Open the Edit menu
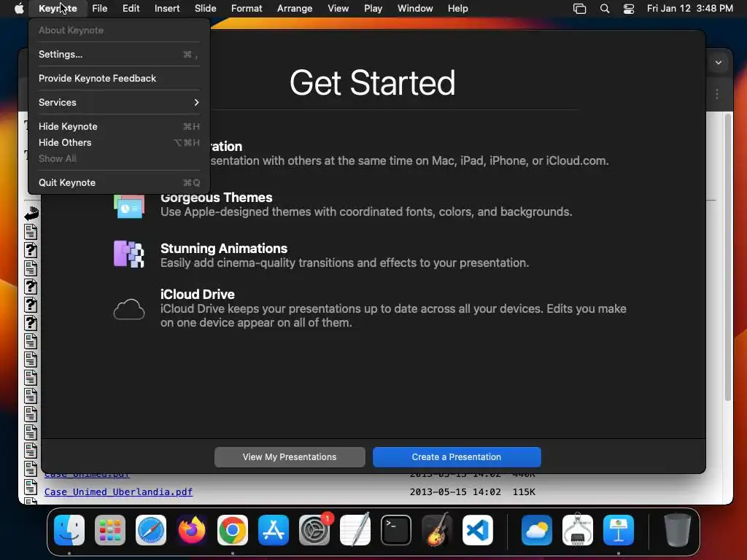 point(131,9)
